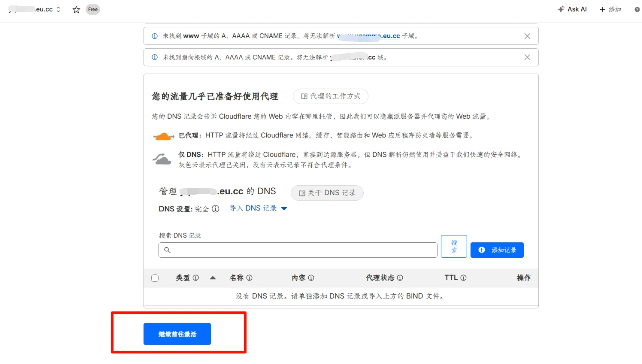Sort by 类型 column header

coord(183,278)
